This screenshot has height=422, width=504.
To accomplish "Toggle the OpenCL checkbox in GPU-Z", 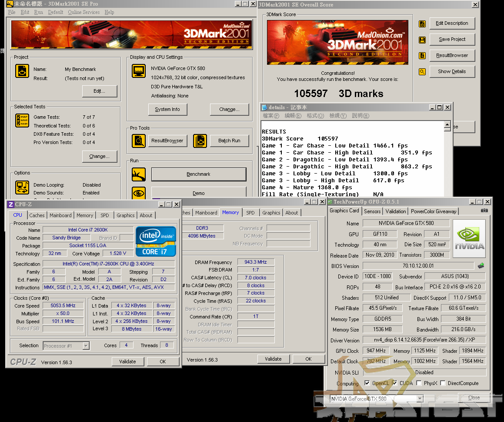I will pos(367,383).
